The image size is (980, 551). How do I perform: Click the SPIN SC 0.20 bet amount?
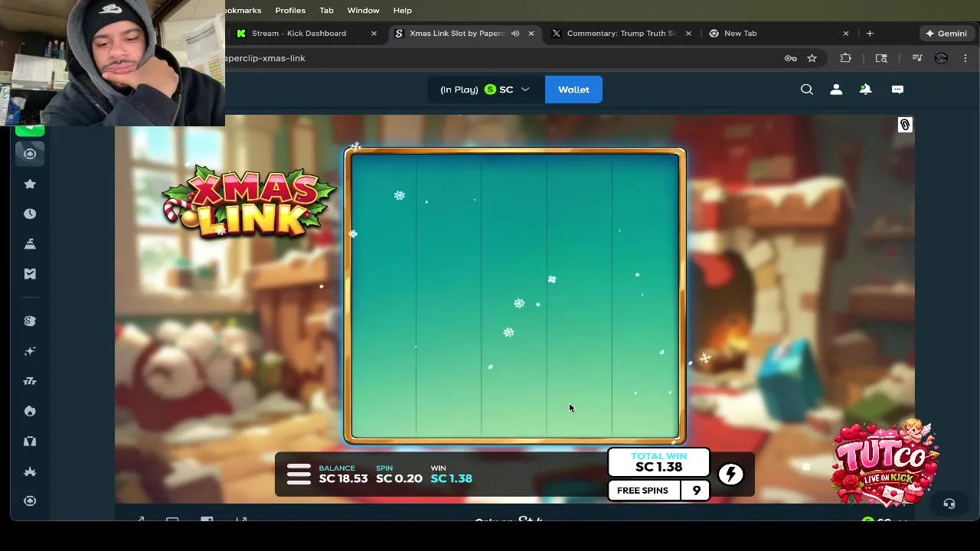399,474
